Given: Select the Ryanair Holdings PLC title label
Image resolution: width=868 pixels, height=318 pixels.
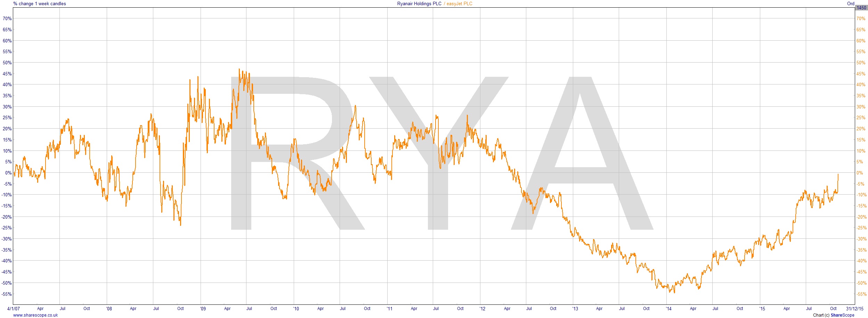Looking at the screenshot, I should point(419,4).
